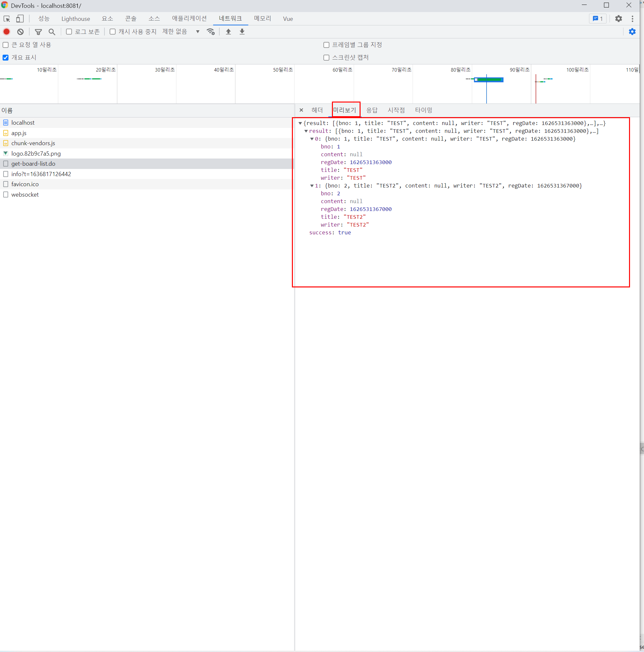
Task: Collapse item 1 in the result tree
Action: point(312,186)
